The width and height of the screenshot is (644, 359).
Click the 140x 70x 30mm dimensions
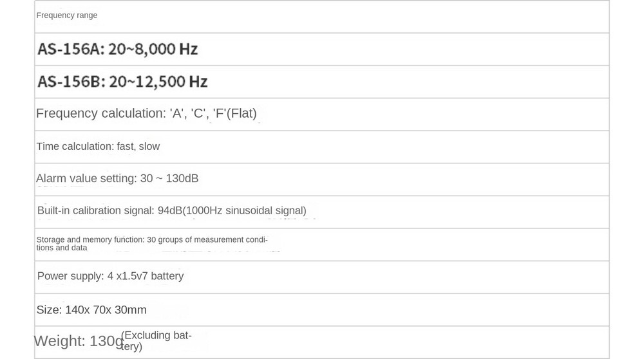106,310
